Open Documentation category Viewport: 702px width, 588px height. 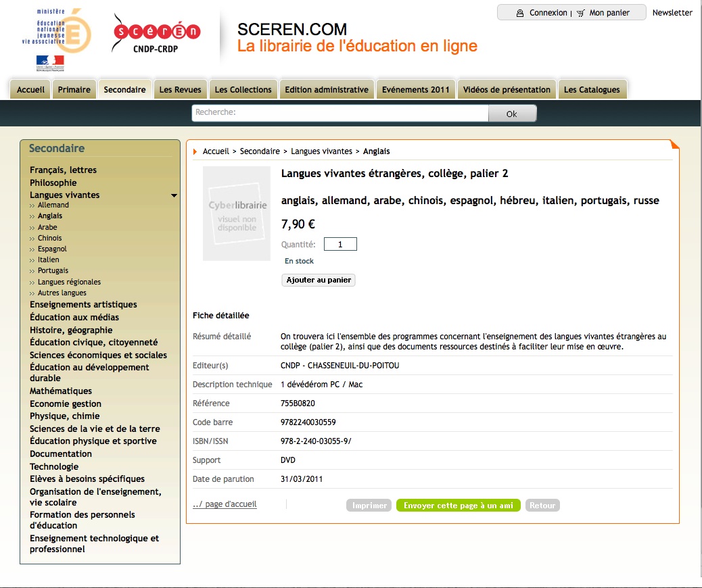[x=61, y=454]
